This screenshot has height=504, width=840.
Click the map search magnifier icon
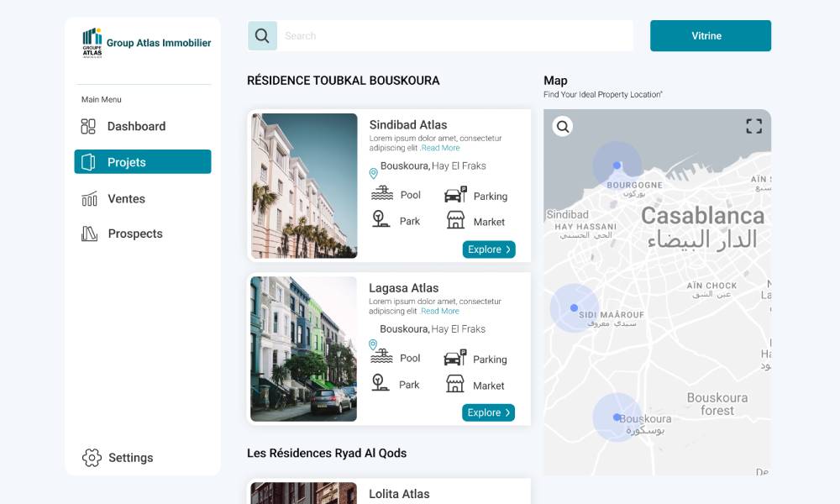click(563, 126)
